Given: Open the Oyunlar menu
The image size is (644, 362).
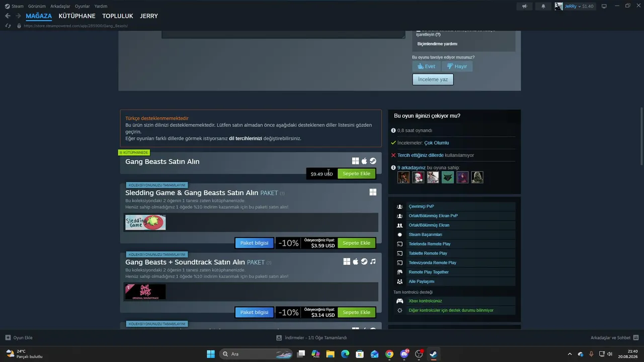Looking at the screenshot, I should coord(83,6).
